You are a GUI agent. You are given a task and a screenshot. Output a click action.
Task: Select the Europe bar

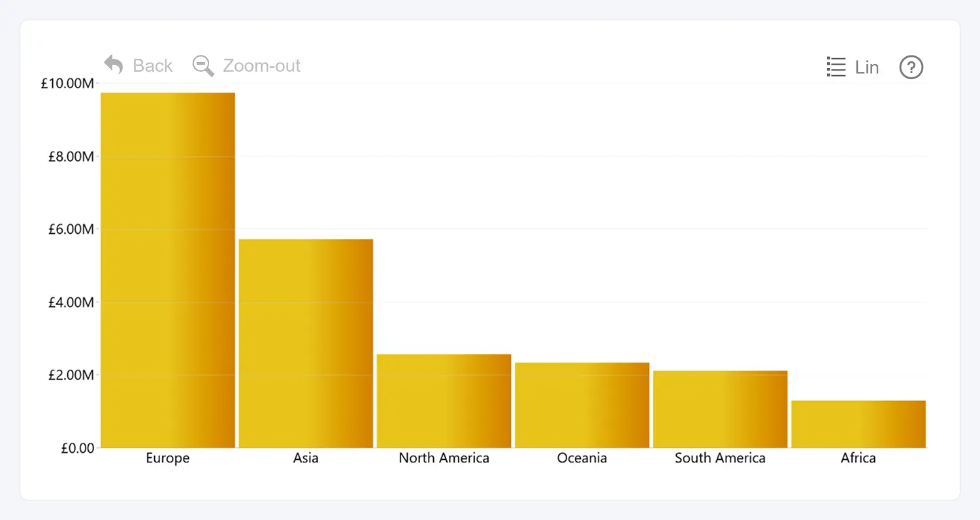click(x=168, y=270)
